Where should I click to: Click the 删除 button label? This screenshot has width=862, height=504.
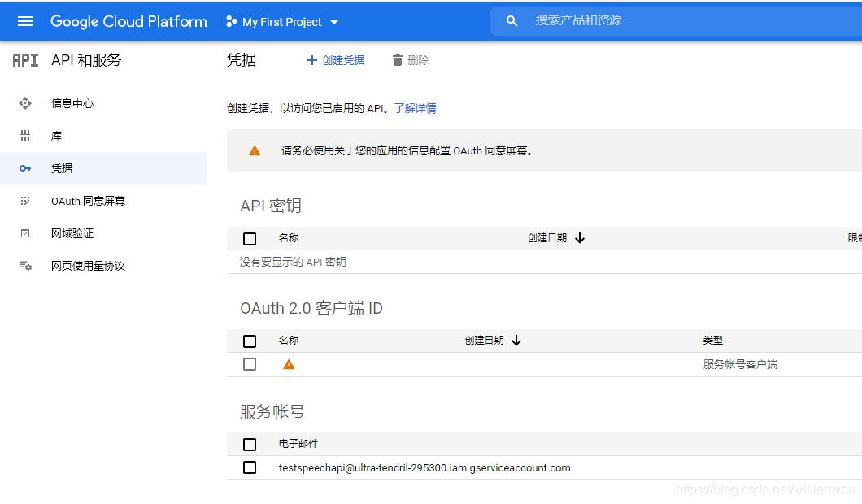[418, 60]
